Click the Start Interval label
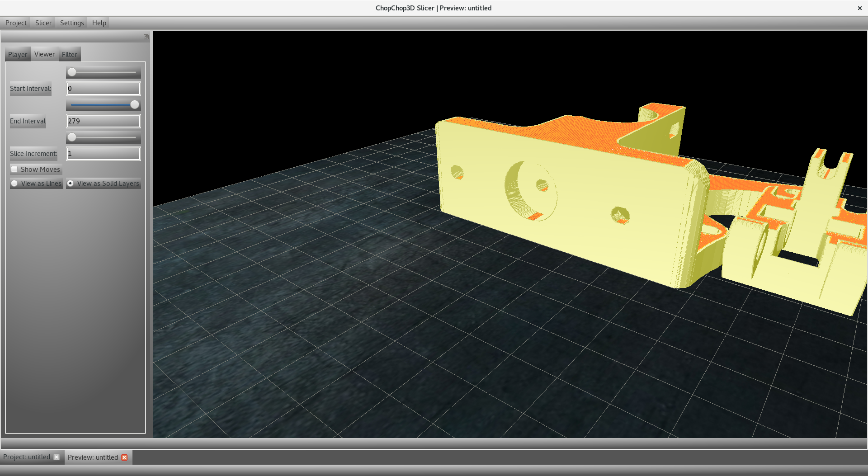The height and width of the screenshot is (476, 868). [31, 89]
